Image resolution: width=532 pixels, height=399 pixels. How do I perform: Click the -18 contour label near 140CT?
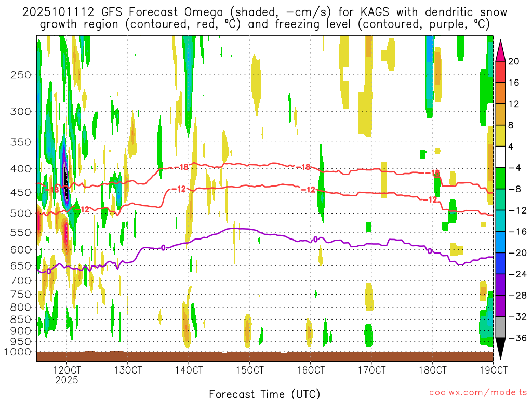(181, 167)
